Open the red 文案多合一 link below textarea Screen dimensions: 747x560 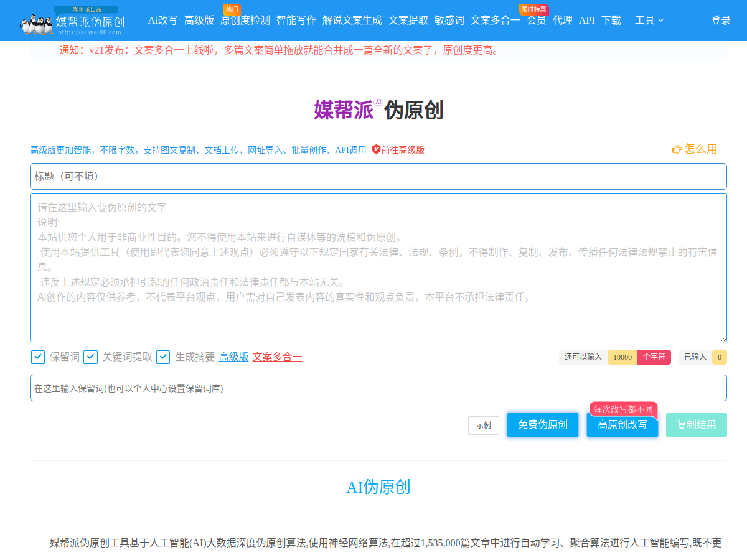coord(278,357)
